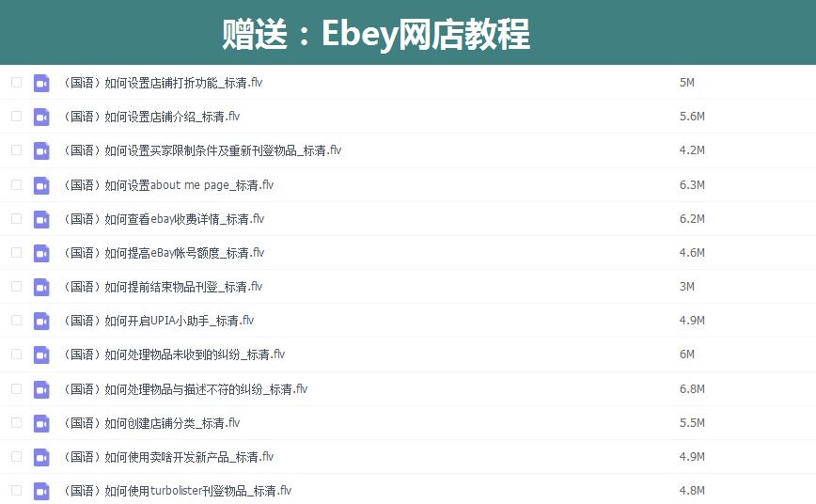Click video icon for 买家限制条件及重新刊登物品 file
This screenshot has width=816, height=504.
point(41,150)
